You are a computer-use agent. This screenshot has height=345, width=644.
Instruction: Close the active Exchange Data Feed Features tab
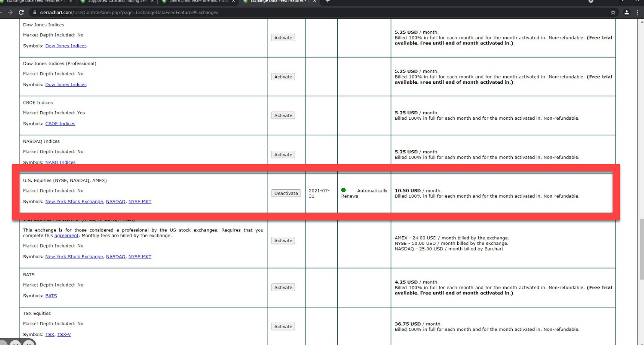click(x=315, y=1)
